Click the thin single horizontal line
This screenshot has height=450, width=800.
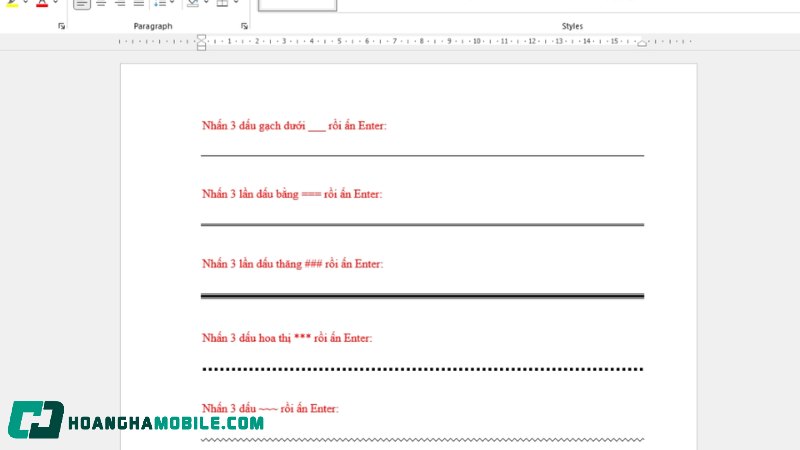(x=422, y=155)
